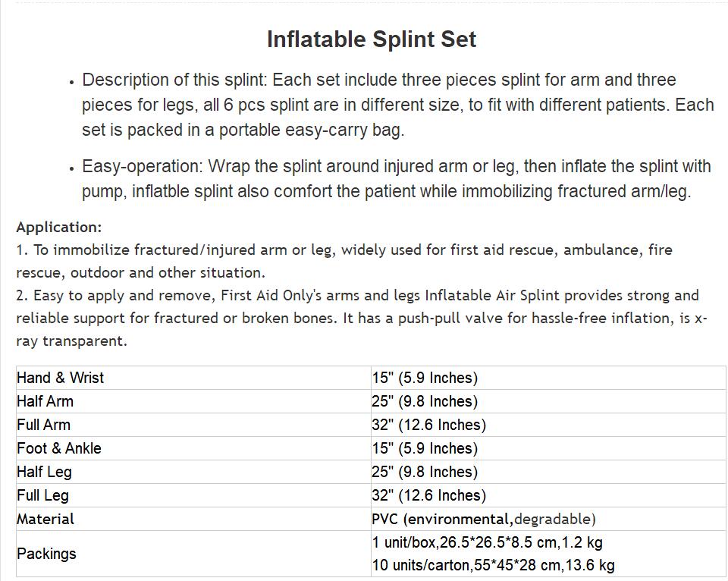The width and height of the screenshot is (728, 581).
Task: Click the 'PVC (environmental,degradable)' cell
Action: pyautogui.click(x=484, y=519)
